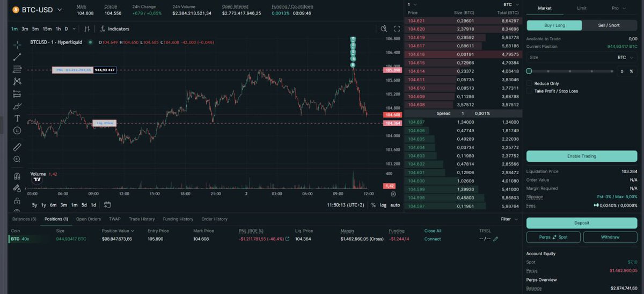Select Sell / Short side
Viewport: 644px width, 294px height.
point(609,25)
